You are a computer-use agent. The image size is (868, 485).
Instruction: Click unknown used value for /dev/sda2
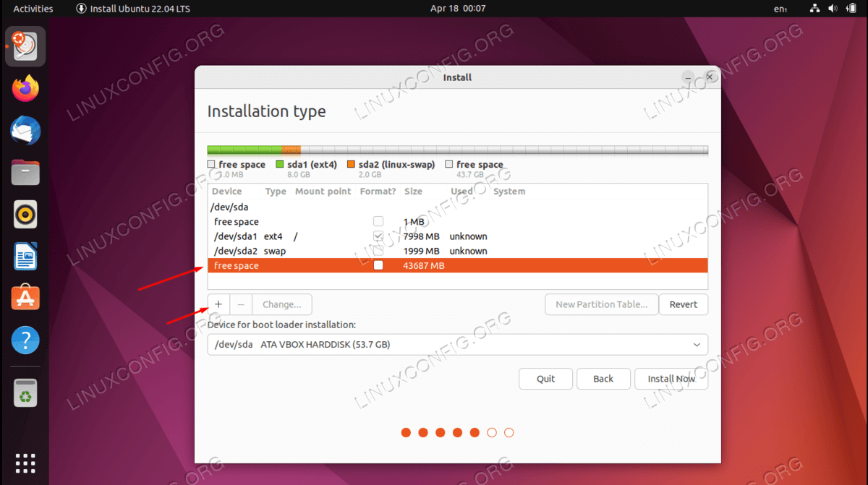click(x=468, y=251)
